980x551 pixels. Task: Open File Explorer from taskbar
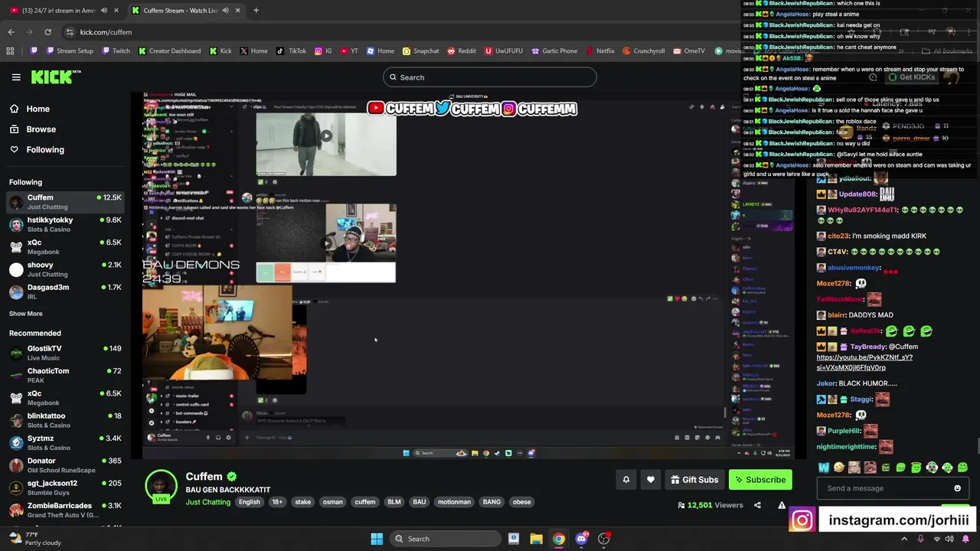[x=536, y=539]
